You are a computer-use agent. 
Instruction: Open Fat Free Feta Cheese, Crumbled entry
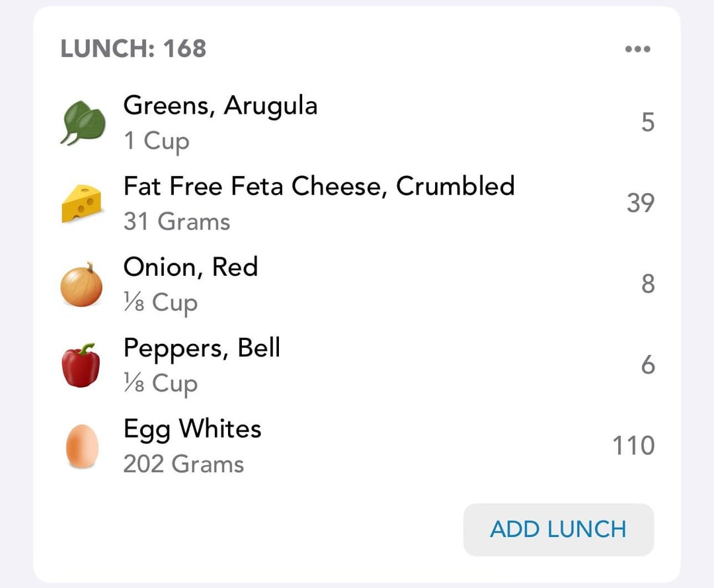(319, 187)
